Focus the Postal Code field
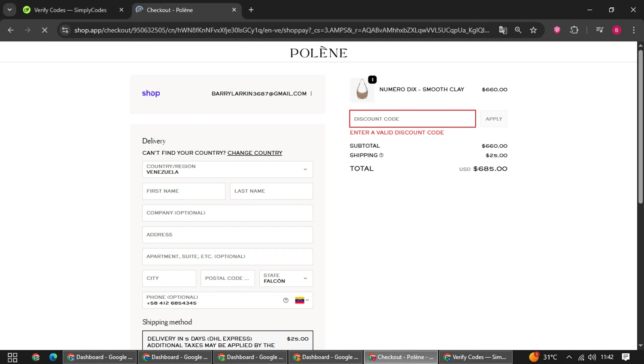Image resolution: width=644 pixels, height=364 pixels. pos(228,278)
